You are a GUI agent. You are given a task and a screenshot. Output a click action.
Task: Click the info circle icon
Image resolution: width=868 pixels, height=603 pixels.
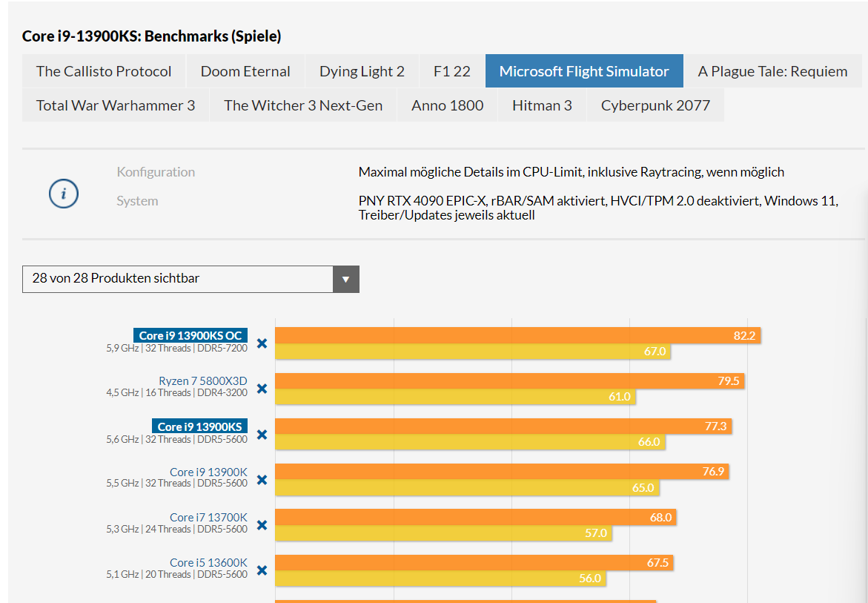tap(64, 194)
